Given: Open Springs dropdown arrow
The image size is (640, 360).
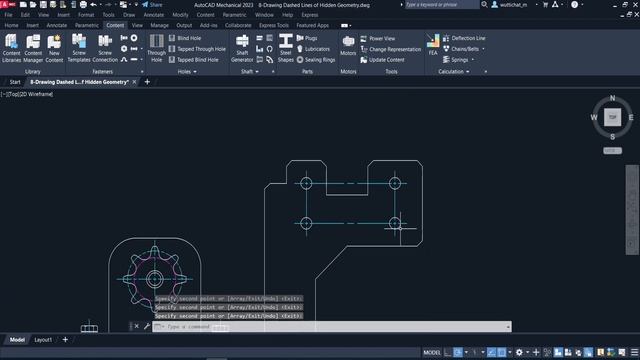Looking at the screenshot, I should (473, 60).
